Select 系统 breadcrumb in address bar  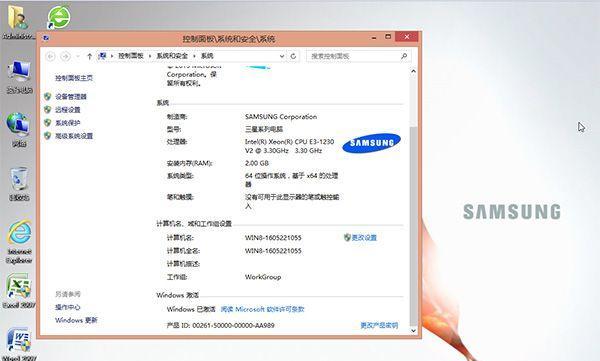point(207,56)
